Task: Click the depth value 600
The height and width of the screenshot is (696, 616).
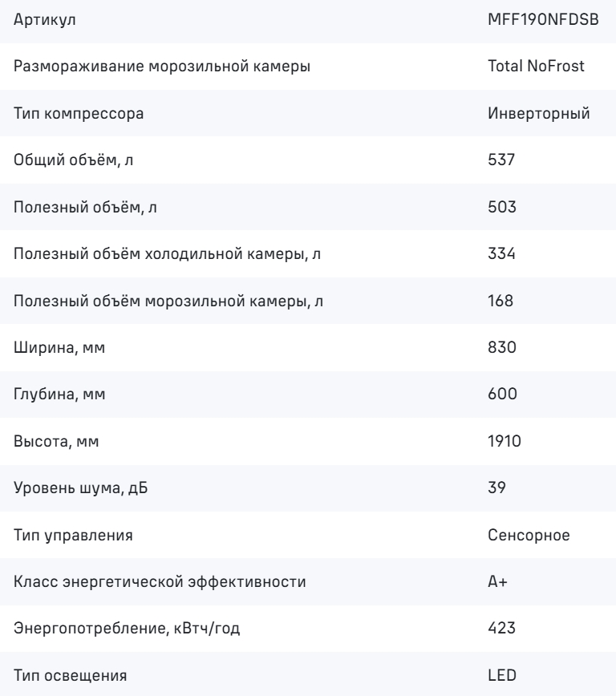Action: 502,394
